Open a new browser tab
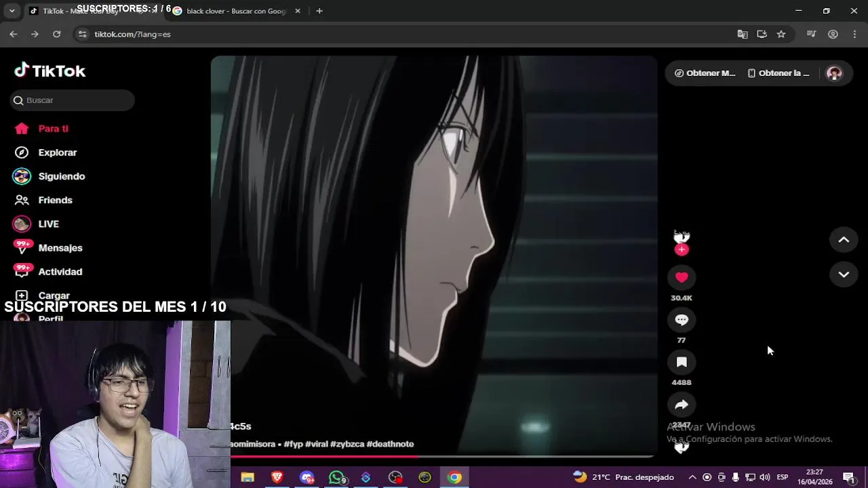The width and height of the screenshot is (868, 488). (x=319, y=11)
